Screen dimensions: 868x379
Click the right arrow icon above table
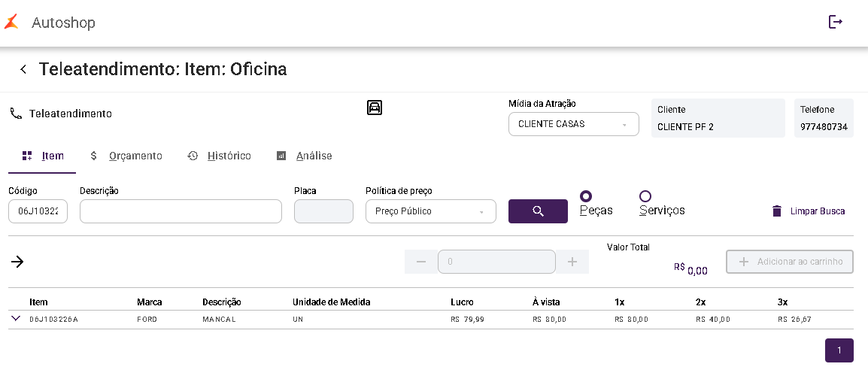click(x=18, y=262)
